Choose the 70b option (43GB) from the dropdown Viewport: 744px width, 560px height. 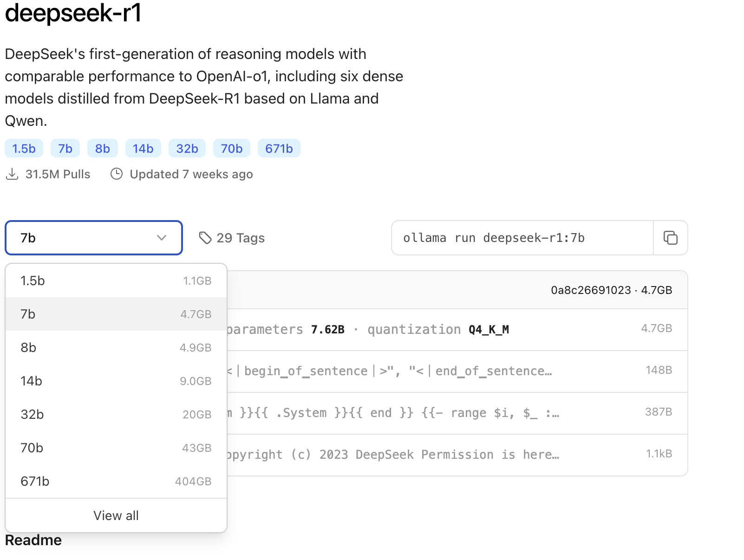tap(116, 448)
